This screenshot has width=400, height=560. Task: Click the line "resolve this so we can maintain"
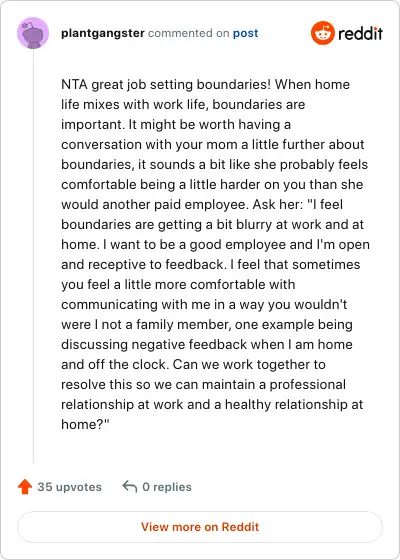tap(204, 385)
